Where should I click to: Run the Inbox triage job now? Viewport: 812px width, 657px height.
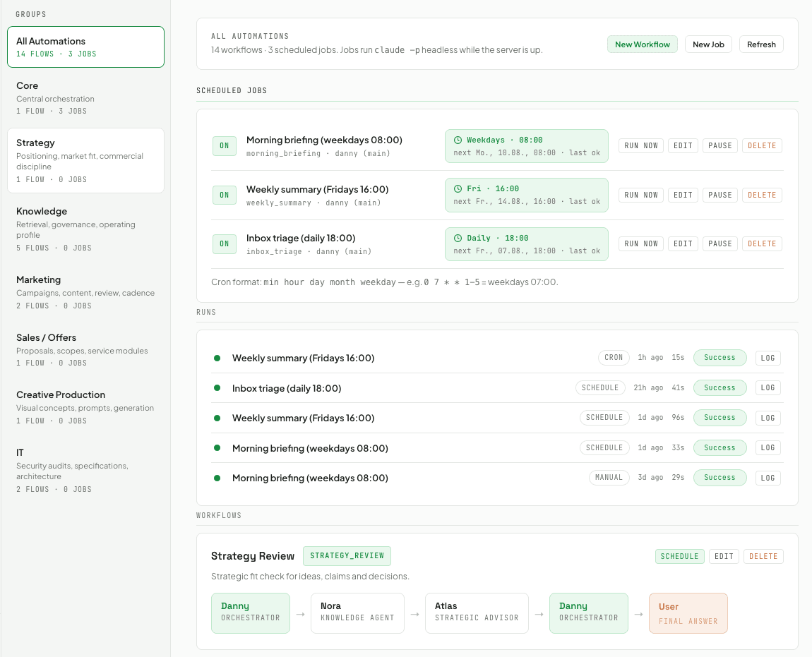click(640, 244)
